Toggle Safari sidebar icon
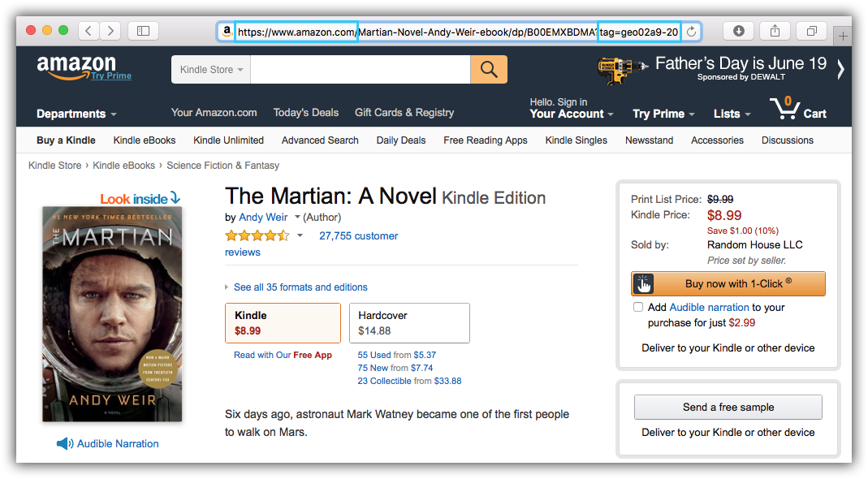This screenshot has width=868, height=479. [x=144, y=31]
